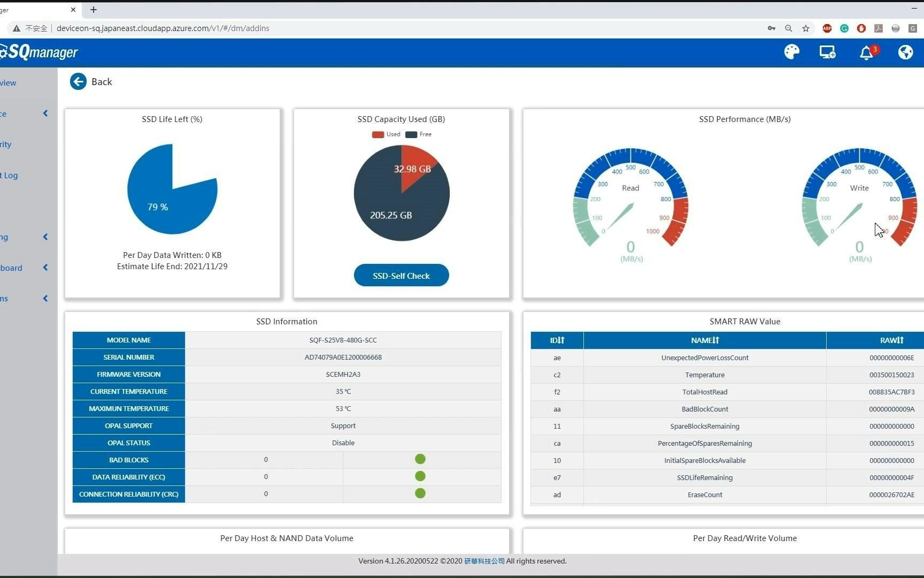Bookmark page with the star icon
Screen dimensions: 924x578
pos(805,28)
